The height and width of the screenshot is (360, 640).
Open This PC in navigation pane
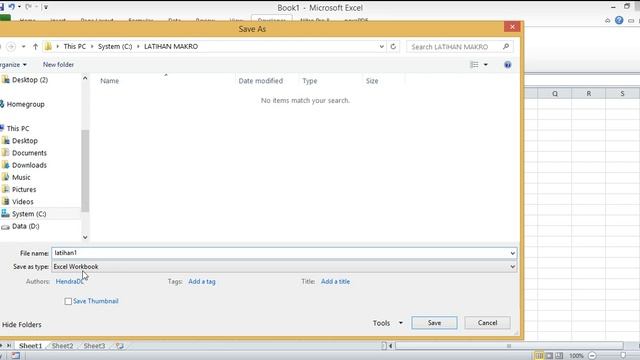point(18,128)
